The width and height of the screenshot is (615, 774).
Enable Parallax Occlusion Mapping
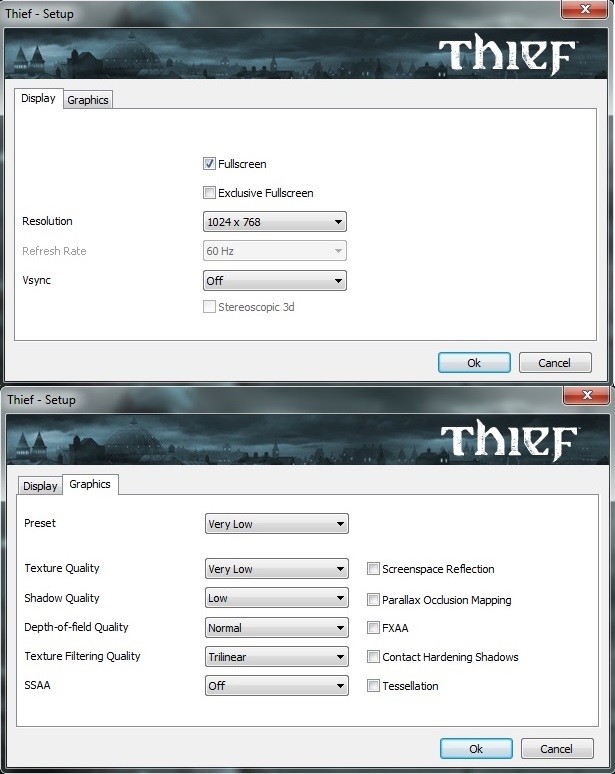(373, 600)
